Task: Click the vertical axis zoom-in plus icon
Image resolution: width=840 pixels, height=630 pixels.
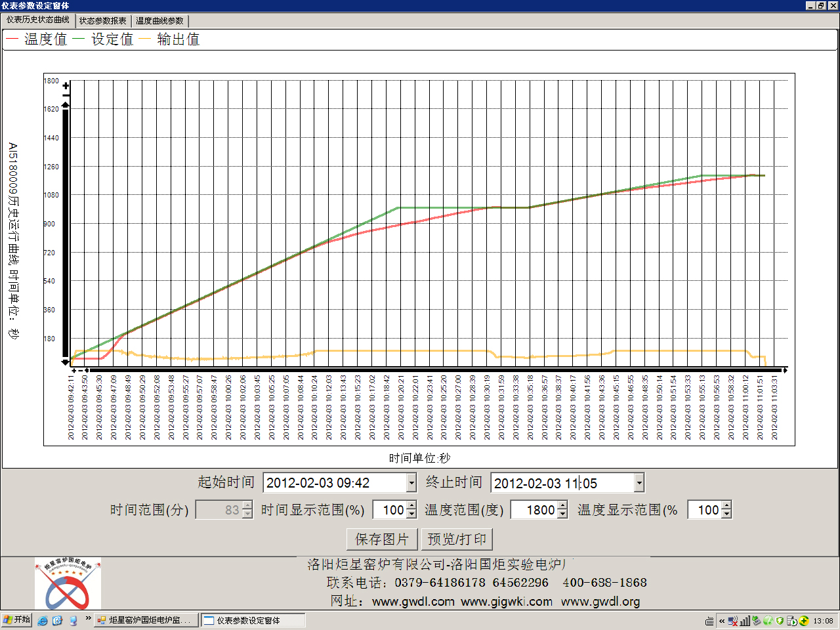Action: click(66, 85)
